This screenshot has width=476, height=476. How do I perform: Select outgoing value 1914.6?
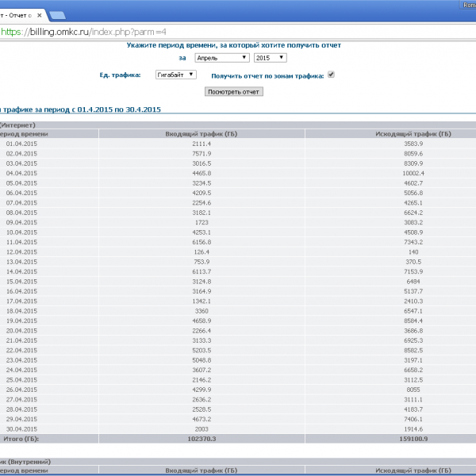(413, 429)
